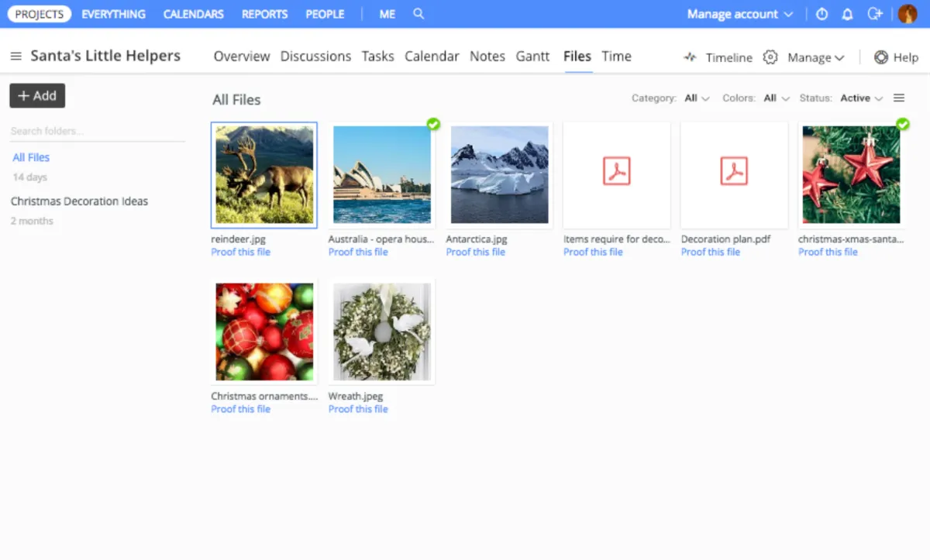Click Proof this file under reindeer.jpg

[x=241, y=252]
